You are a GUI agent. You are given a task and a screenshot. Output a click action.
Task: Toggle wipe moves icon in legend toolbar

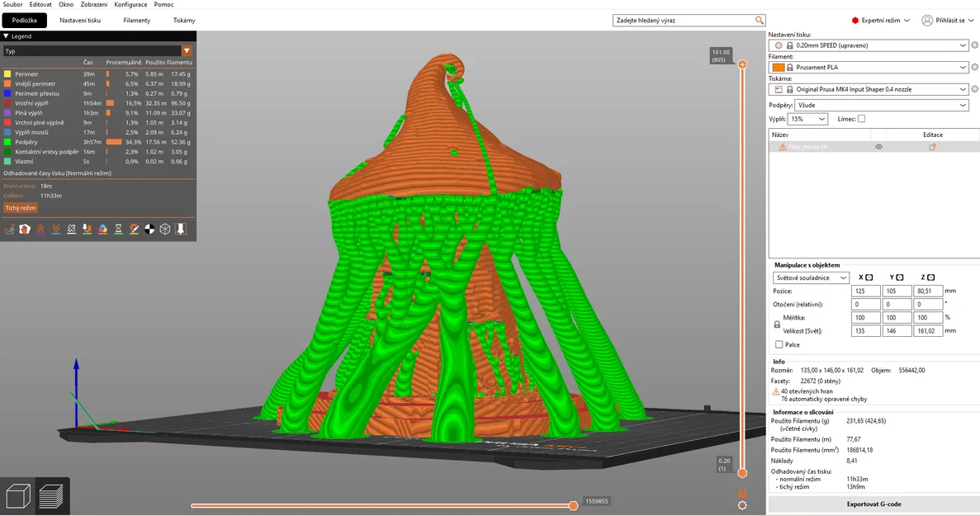25,230
